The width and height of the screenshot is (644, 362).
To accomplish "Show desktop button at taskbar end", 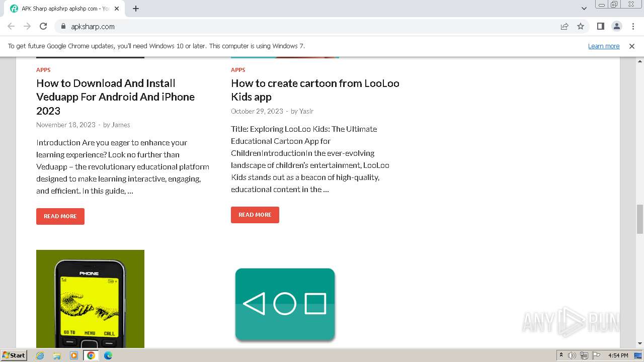I will coord(638,355).
